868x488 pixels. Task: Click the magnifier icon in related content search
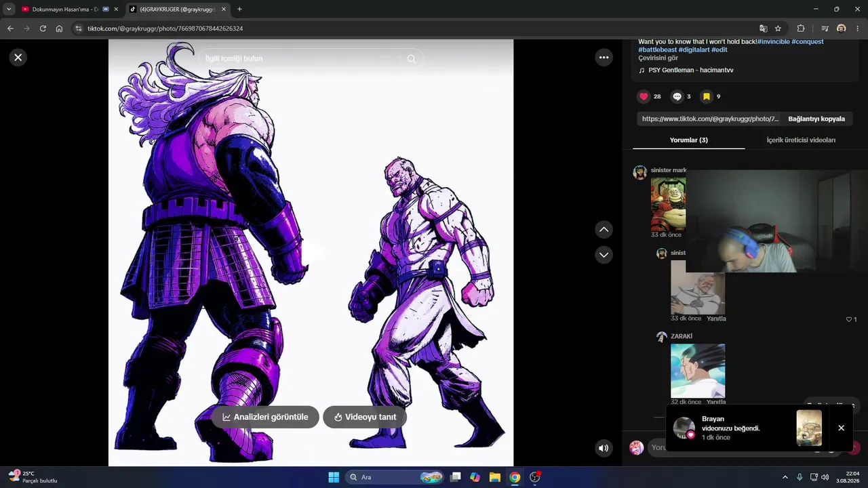click(x=411, y=59)
